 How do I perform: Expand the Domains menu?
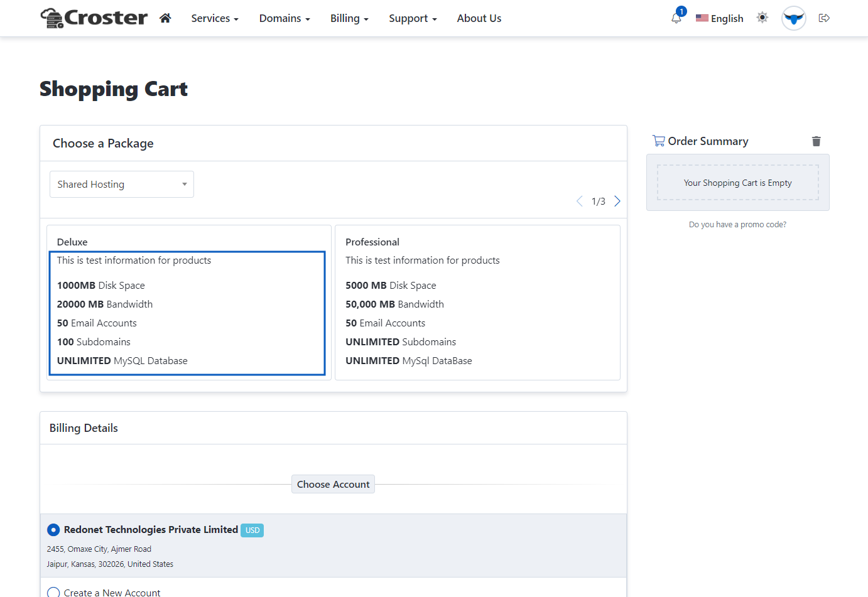285,19
